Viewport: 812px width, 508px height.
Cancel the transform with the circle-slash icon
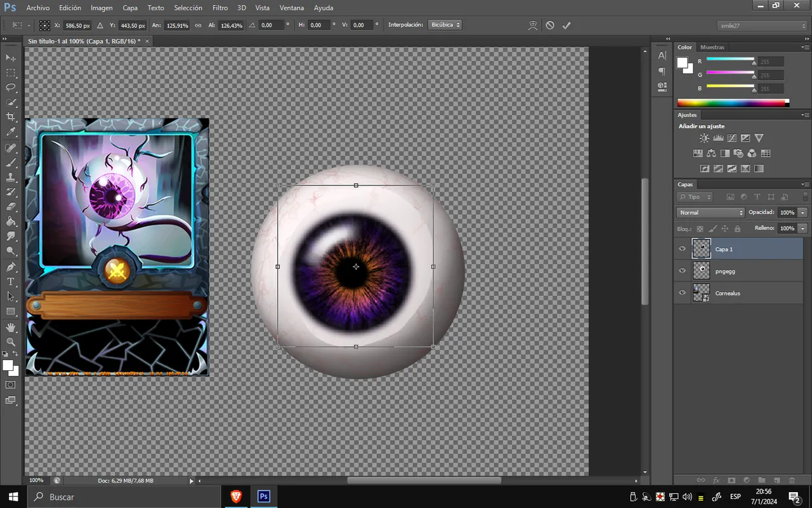[x=550, y=25]
